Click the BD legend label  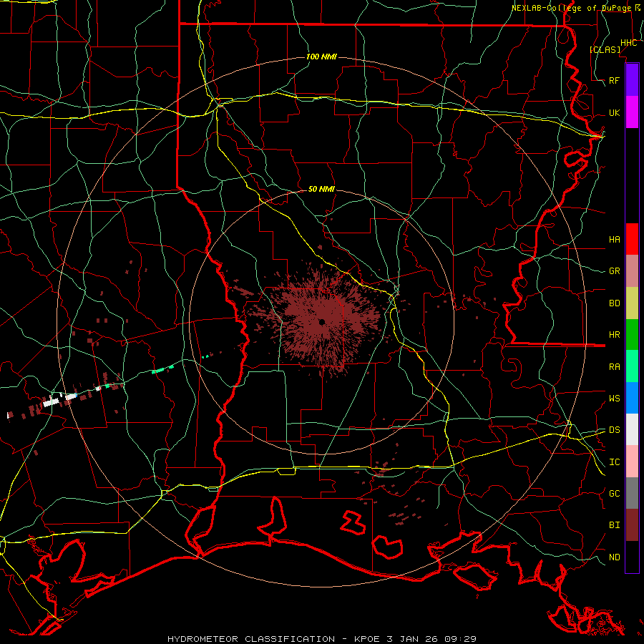[614, 303]
